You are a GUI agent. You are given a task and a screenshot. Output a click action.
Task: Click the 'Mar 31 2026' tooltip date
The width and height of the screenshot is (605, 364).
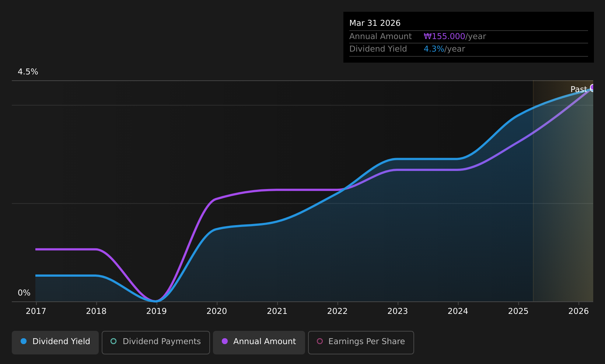(x=375, y=23)
